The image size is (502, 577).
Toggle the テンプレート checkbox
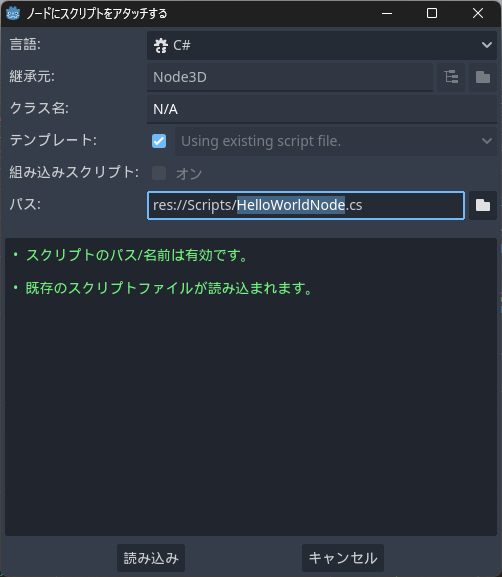pyautogui.click(x=159, y=141)
